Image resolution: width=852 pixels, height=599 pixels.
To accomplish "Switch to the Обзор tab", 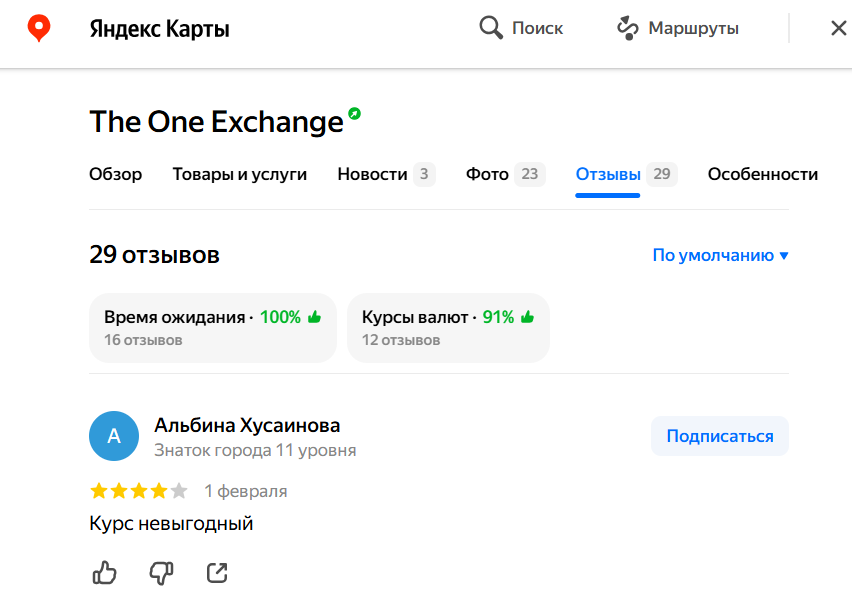I will tap(115, 174).
